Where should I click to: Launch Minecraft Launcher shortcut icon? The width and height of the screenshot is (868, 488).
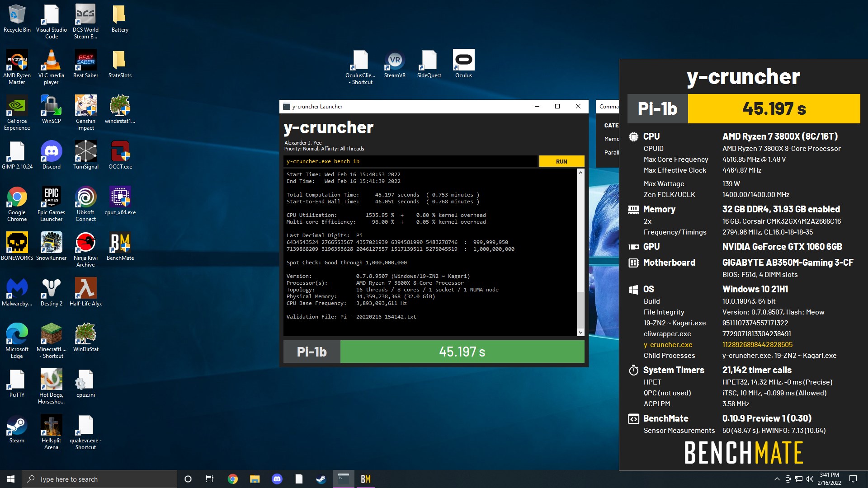(x=52, y=341)
